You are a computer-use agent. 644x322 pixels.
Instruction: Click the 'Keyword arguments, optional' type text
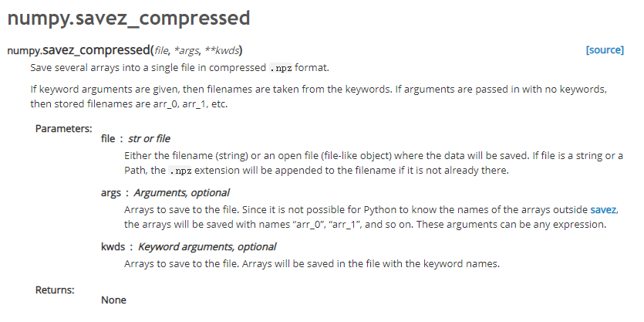[207, 247]
